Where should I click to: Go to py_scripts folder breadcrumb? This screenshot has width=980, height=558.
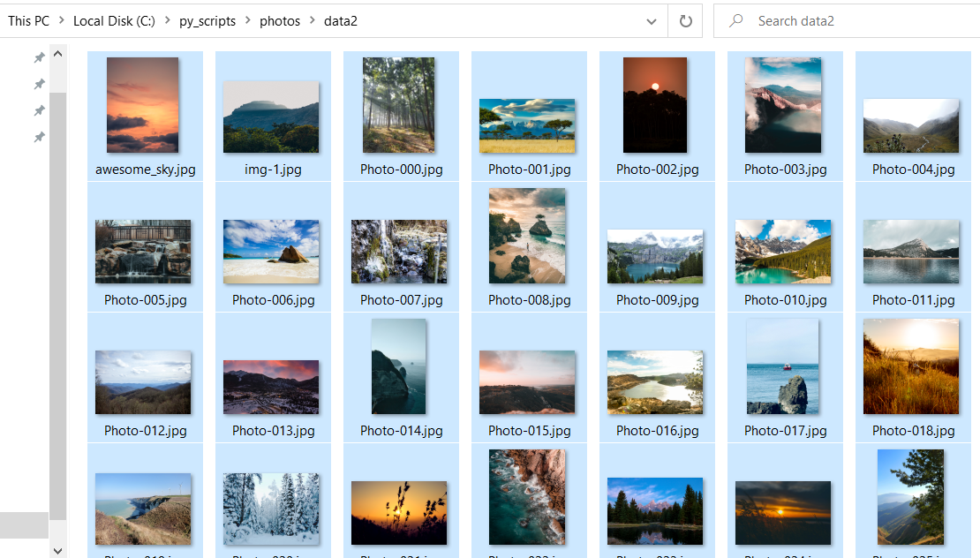click(207, 21)
